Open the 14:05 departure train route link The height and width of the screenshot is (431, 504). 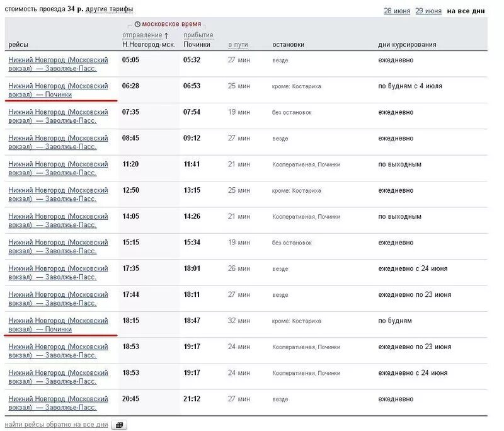click(x=58, y=221)
